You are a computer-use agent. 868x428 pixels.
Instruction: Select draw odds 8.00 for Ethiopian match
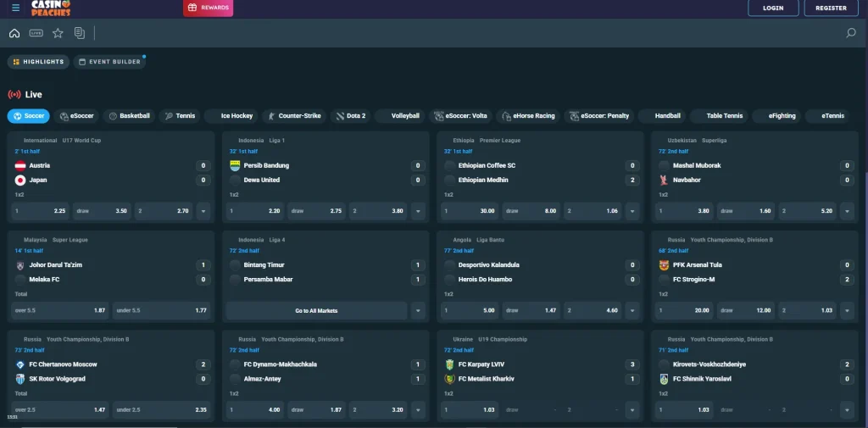531,211
